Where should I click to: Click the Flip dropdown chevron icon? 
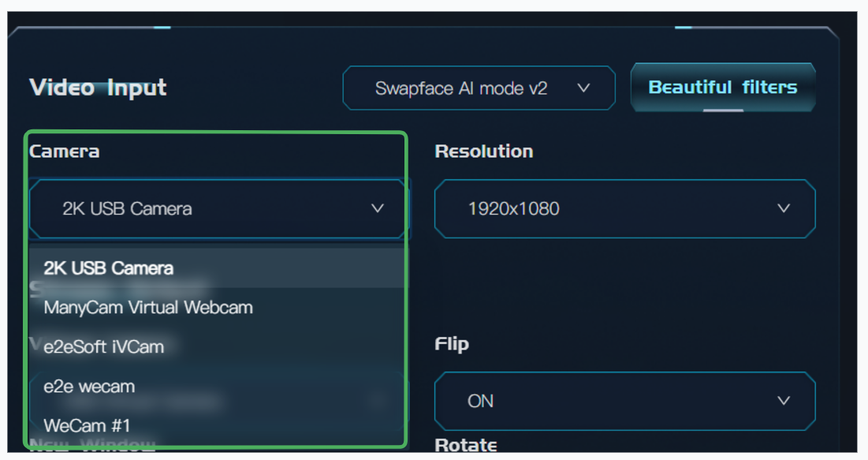click(x=782, y=401)
